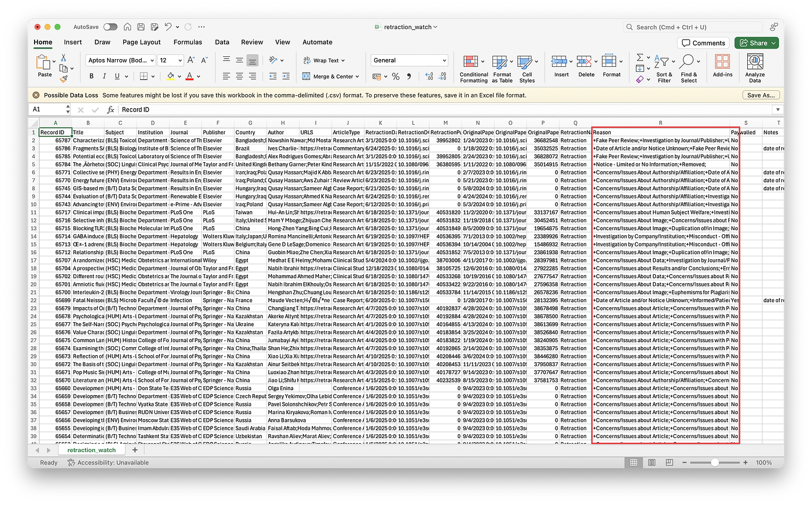Click the Cut scissors icon
The width and height of the screenshot is (812, 505).
(64, 57)
